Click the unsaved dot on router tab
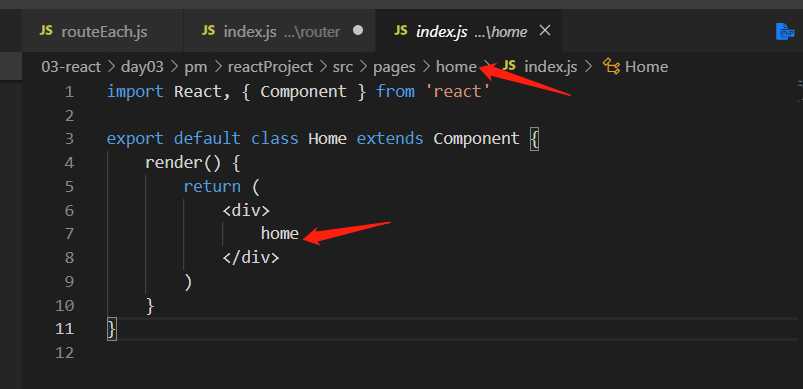Screen dimensions: 803x389 click(x=358, y=31)
